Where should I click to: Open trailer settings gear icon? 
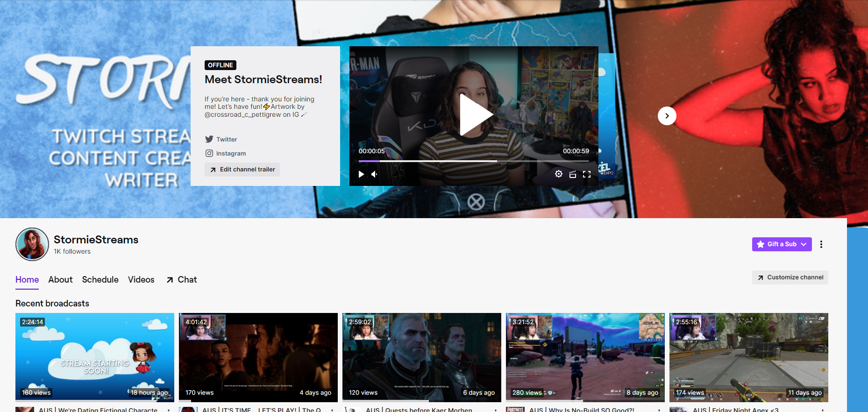(x=559, y=174)
